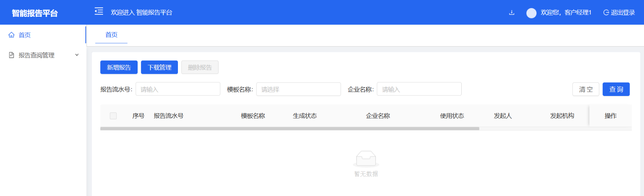Log out via 退出登录
The height and width of the screenshot is (196, 644).
pyautogui.click(x=619, y=12)
